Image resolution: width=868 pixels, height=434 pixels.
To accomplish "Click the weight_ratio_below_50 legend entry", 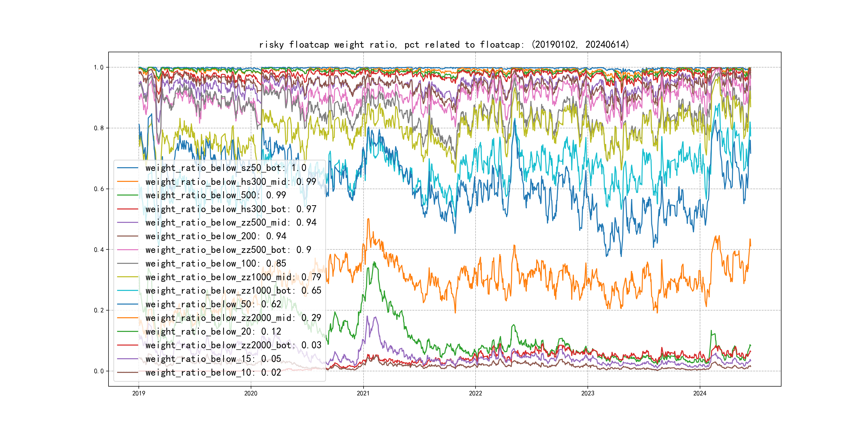I will pos(213,304).
